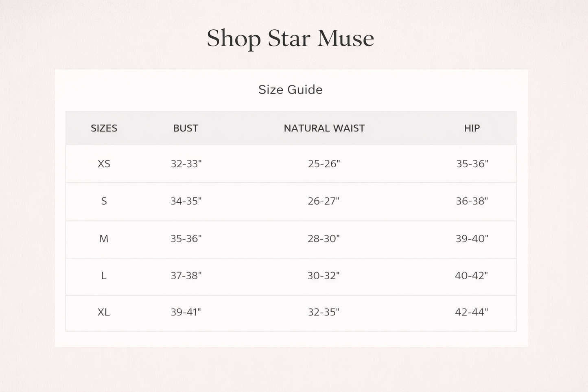Viewport: 588px width, 392px height.
Task: Select the XS size row label
Action: (104, 164)
